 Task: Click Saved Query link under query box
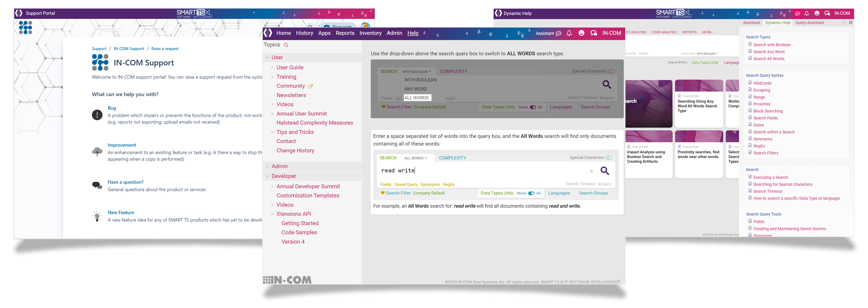(x=406, y=185)
